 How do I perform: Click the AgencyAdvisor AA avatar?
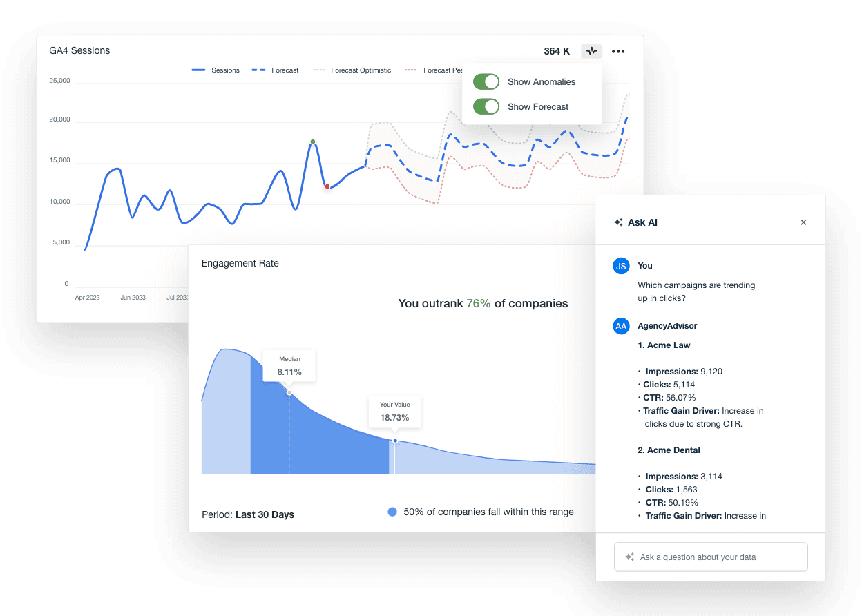click(x=620, y=326)
